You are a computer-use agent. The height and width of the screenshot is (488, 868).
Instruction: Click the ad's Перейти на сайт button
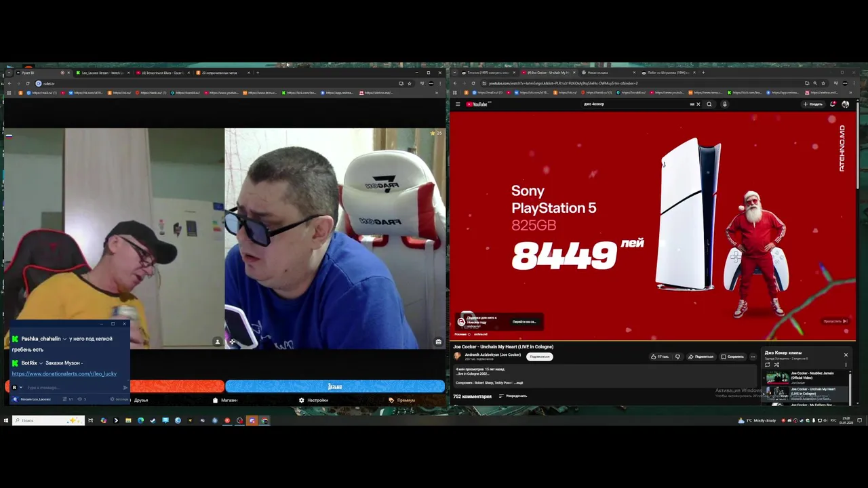click(x=524, y=322)
